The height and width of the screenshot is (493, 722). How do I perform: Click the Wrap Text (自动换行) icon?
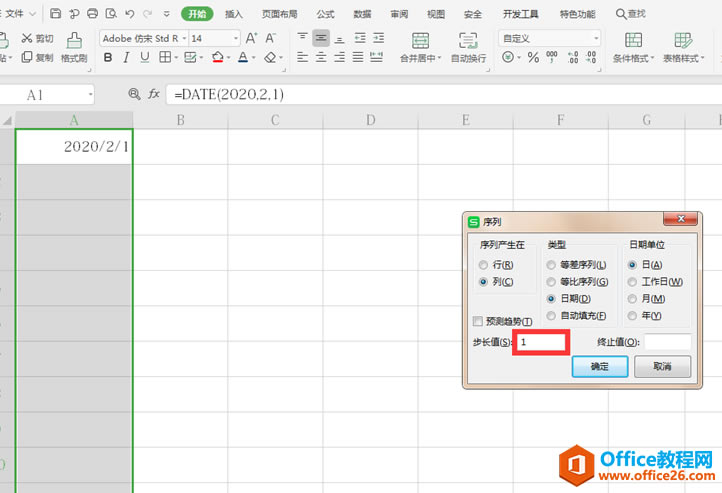click(468, 40)
